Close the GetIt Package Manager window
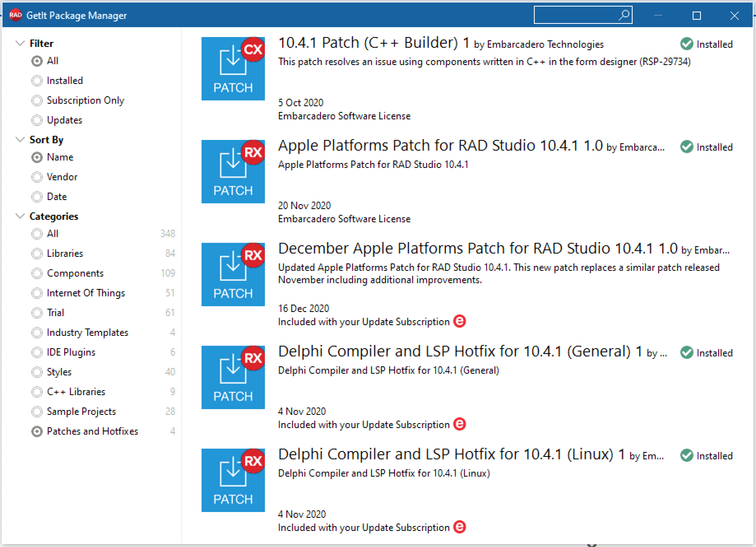756x547 pixels. pyautogui.click(x=734, y=16)
